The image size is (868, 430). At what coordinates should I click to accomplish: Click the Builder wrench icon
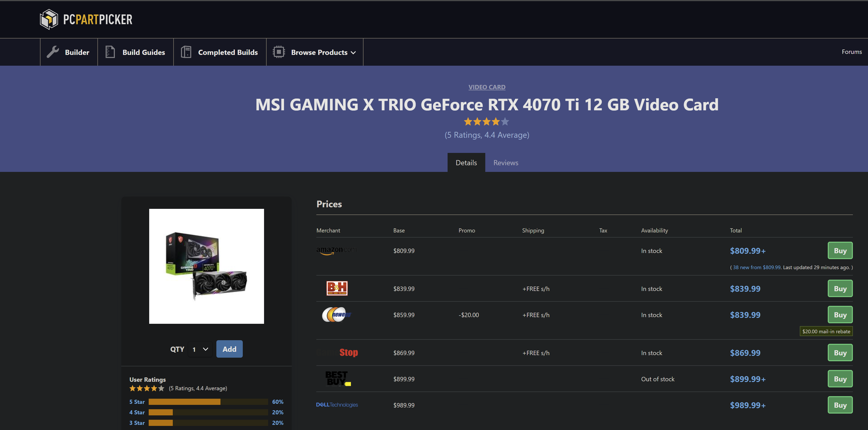coord(53,52)
